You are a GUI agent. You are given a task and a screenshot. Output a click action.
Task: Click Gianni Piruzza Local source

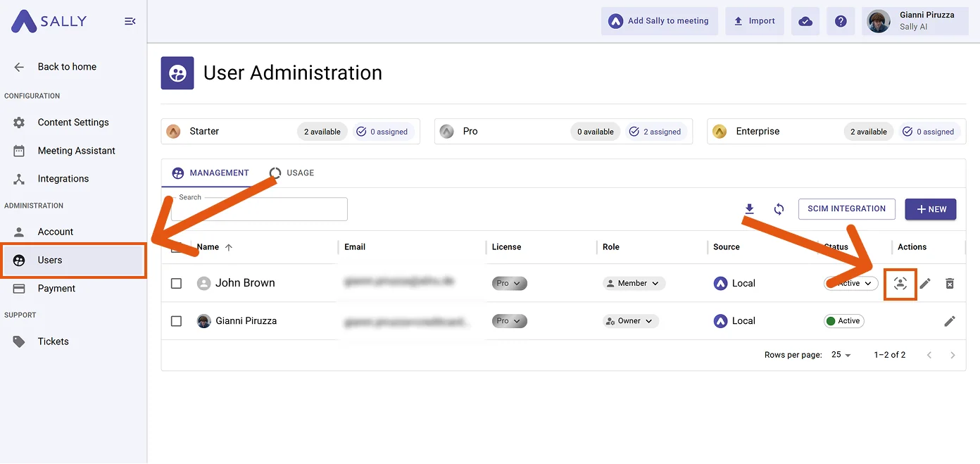[734, 321]
